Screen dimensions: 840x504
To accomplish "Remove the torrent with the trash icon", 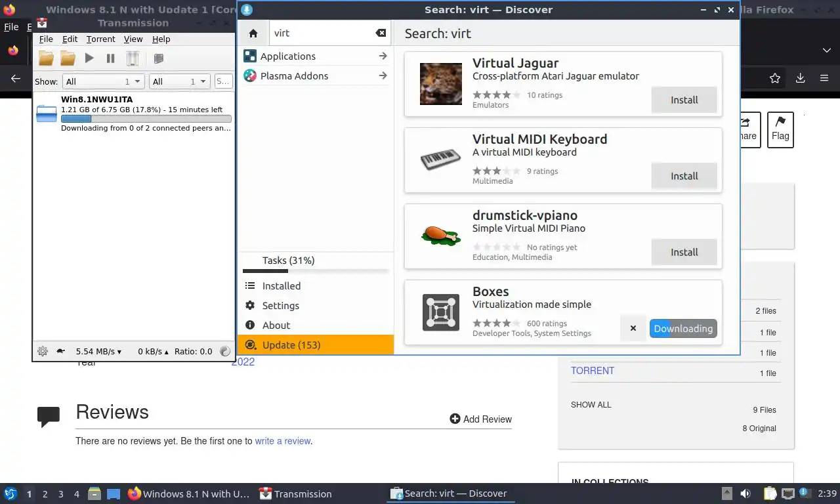I will tap(133, 58).
